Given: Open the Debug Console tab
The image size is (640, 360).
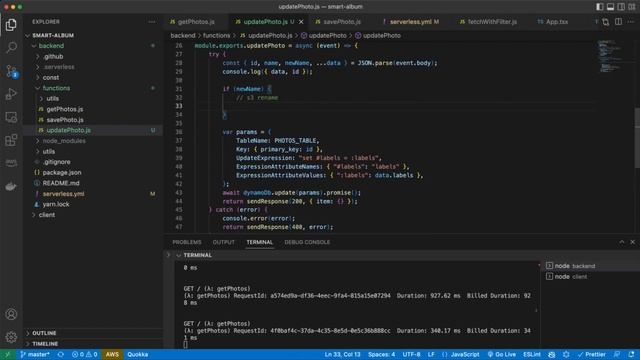Looking at the screenshot, I should (307, 242).
